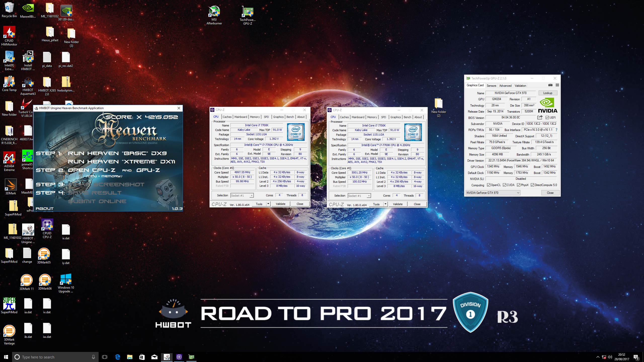The height and width of the screenshot is (362, 644).
Task: Click the taskbar search box
Action: 55,357
